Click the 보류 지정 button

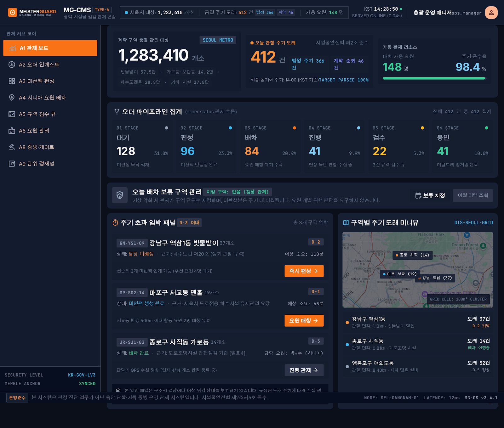tap(430, 195)
